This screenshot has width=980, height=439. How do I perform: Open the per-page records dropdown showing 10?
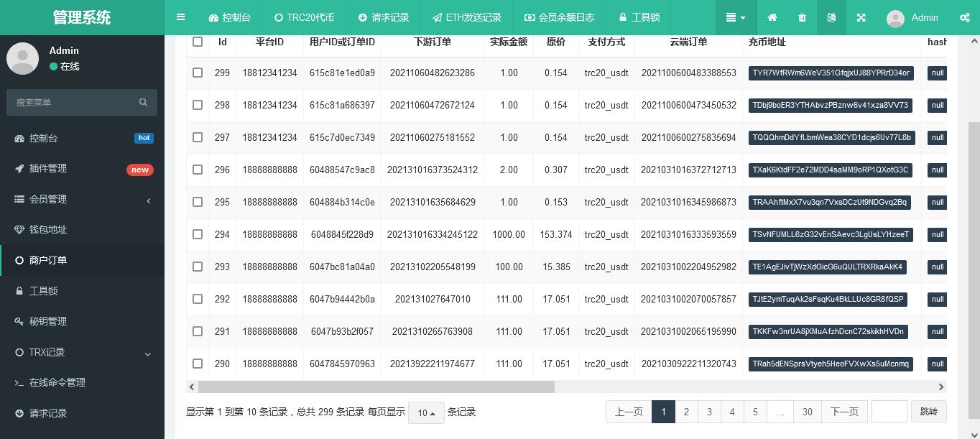click(x=425, y=412)
